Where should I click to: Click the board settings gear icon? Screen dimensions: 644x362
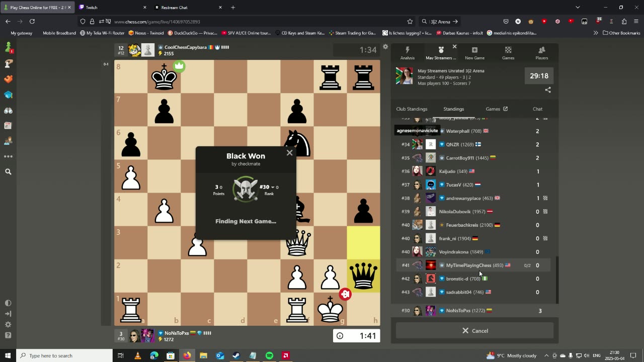coord(385,47)
